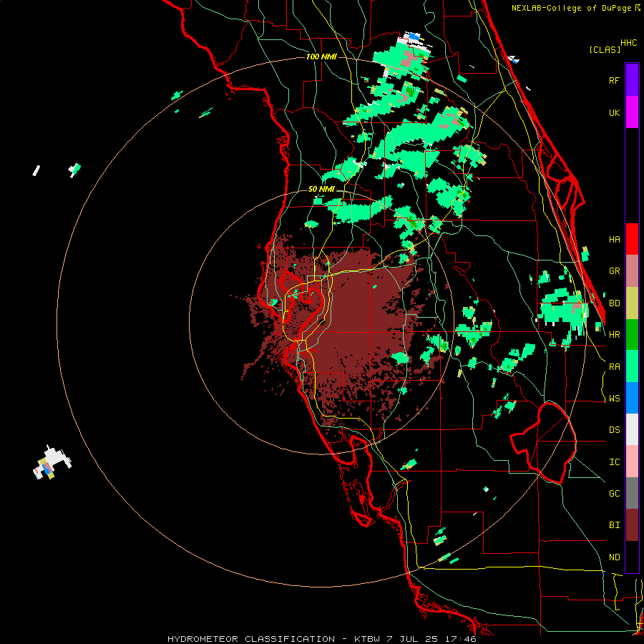Screen dimensions: 644x644
Task: Click the HYDROMETEOR CLASSIFICATION title caption
Action: click(x=251, y=639)
